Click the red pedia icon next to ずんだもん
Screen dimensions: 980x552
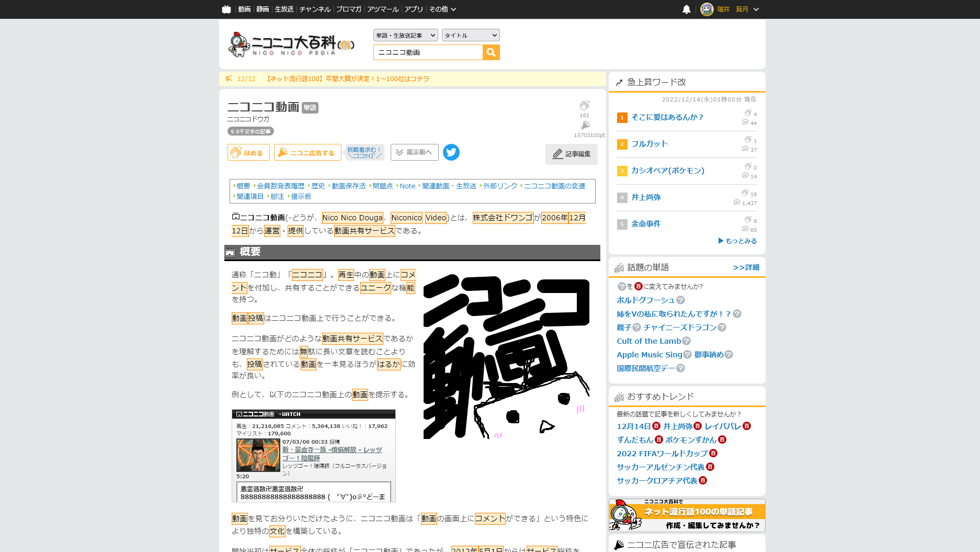point(659,440)
